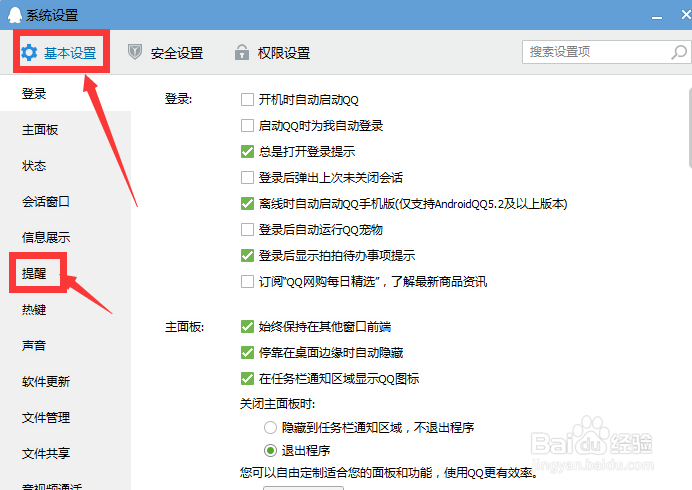
Task: Enable 开机时自动启动QQ checkbox
Action: [x=247, y=99]
